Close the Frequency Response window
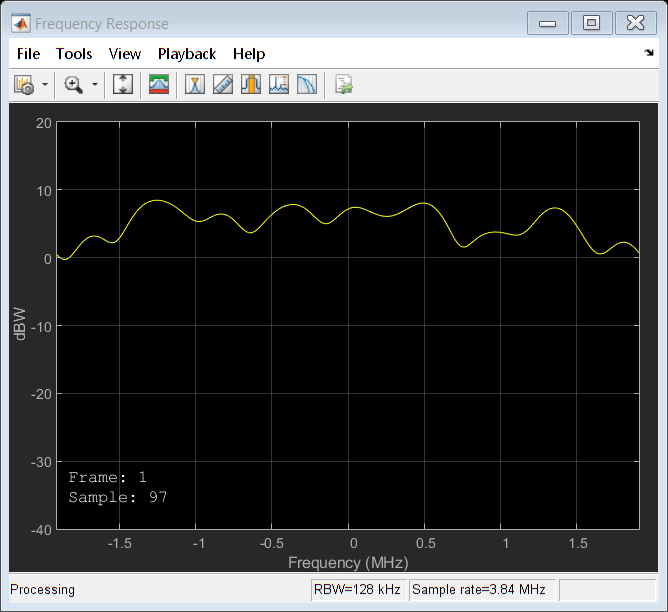The width and height of the screenshot is (668, 612). (635, 23)
